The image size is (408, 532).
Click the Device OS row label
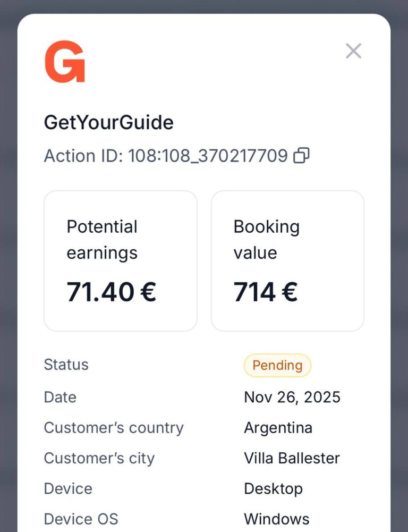pyautogui.click(x=81, y=519)
